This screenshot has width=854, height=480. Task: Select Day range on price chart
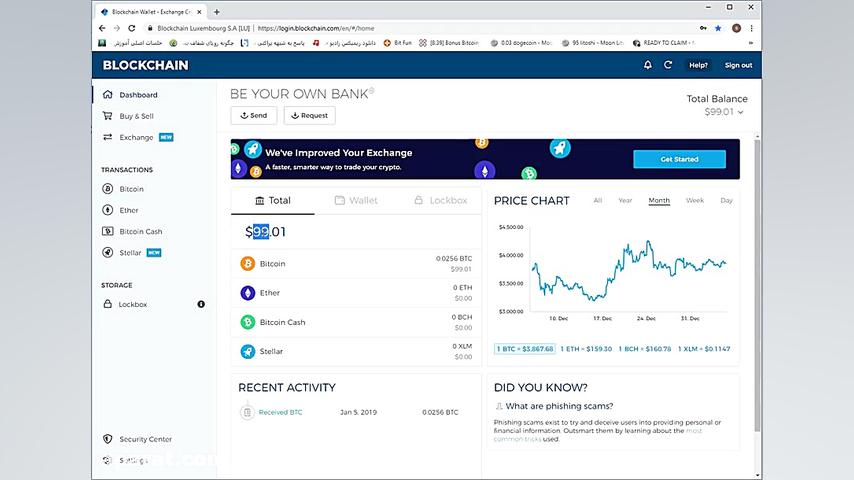coord(726,200)
